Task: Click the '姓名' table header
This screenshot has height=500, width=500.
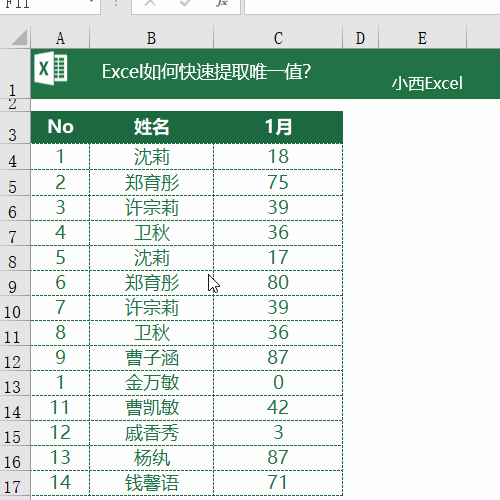Action: (152, 127)
